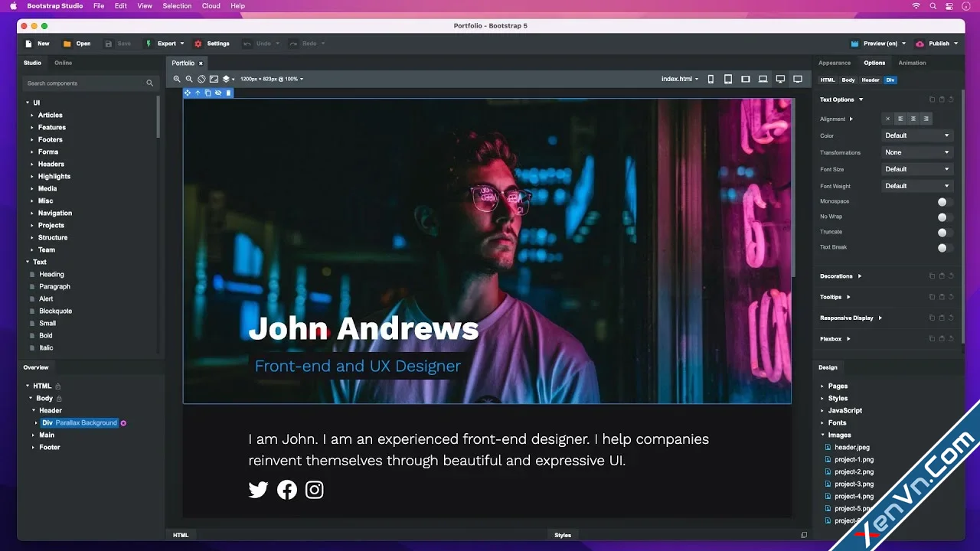The height and width of the screenshot is (551, 980).
Task: Set text alignment to left
Action: click(x=900, y=119)
